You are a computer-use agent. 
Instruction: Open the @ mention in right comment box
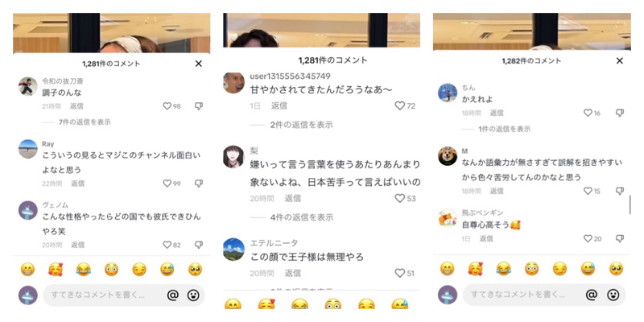tap(591, 295)
